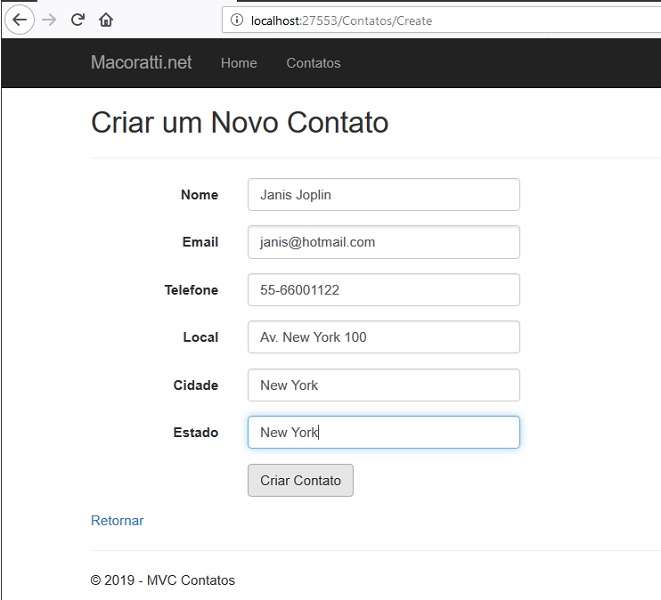The image size is (661, 600).
Task: Focus the Cidade input field
Action: (384, 385)
